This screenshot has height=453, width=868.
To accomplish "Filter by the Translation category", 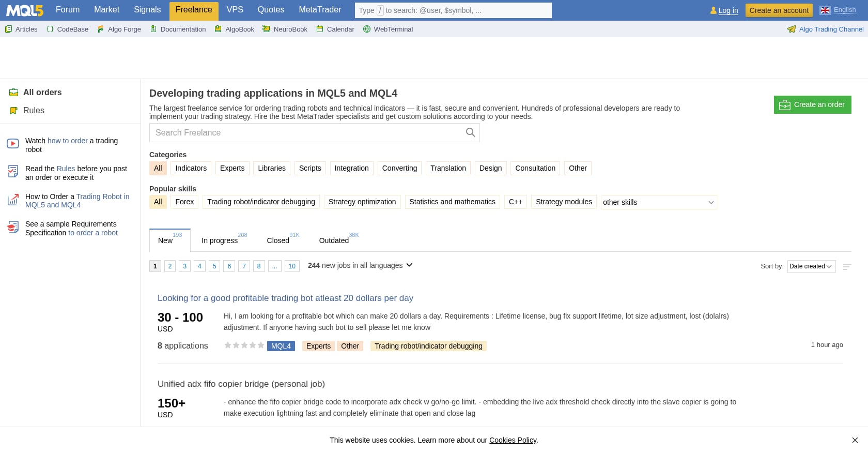I will click(448, 168).
